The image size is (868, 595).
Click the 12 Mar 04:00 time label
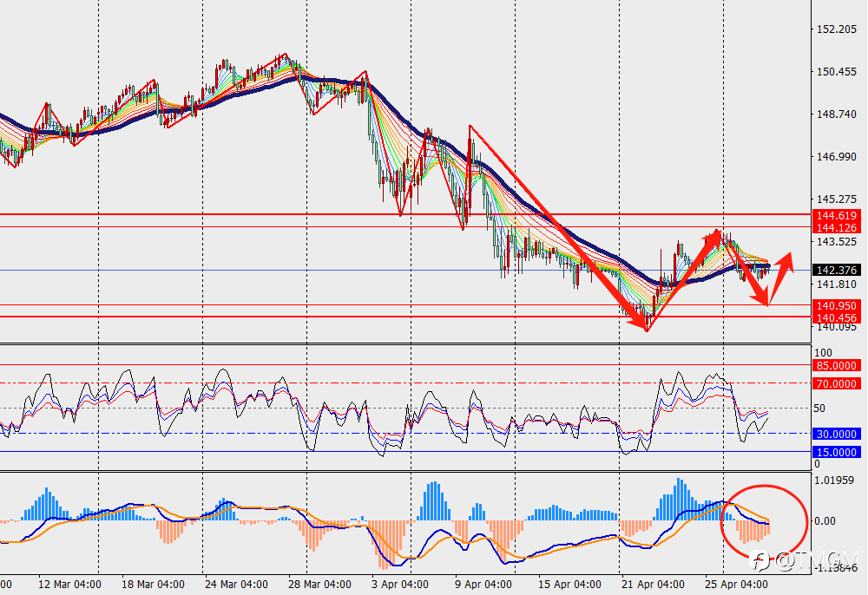69,585
